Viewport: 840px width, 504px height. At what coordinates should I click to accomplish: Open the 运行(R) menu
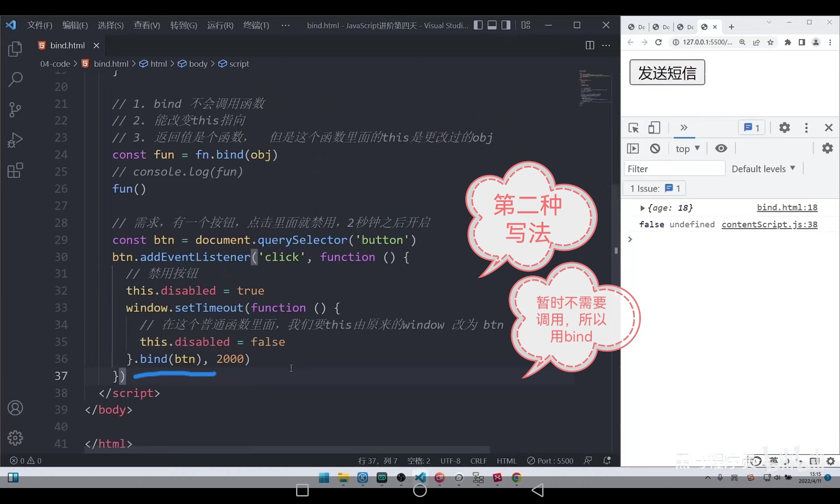[220, 26]
